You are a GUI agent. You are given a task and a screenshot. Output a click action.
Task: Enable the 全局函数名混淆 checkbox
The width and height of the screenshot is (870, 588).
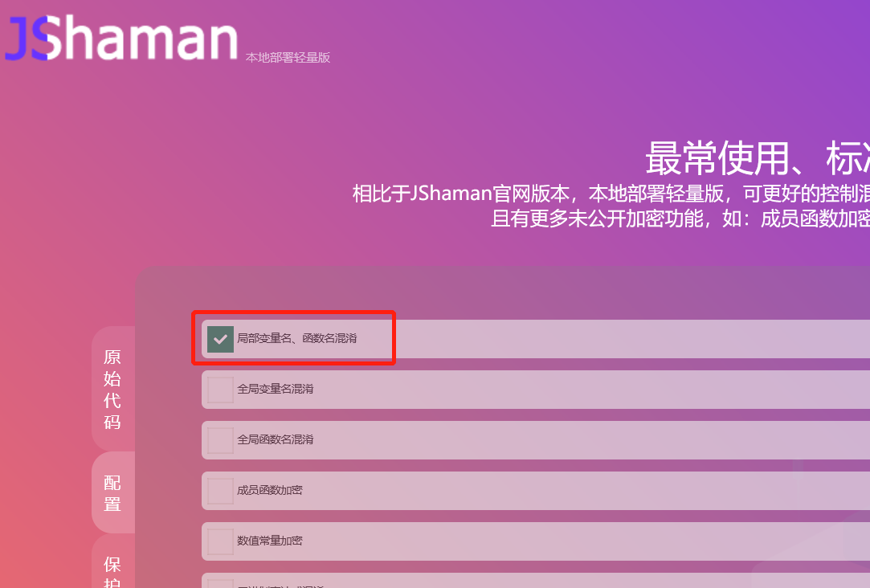click(x=219, y=439)
